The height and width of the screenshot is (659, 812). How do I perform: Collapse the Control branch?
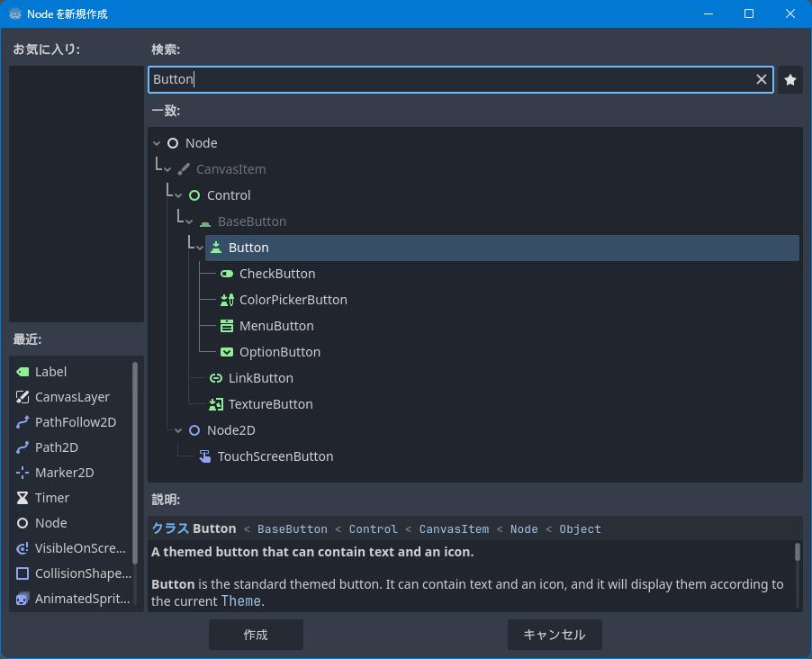[x=178, y=196]
